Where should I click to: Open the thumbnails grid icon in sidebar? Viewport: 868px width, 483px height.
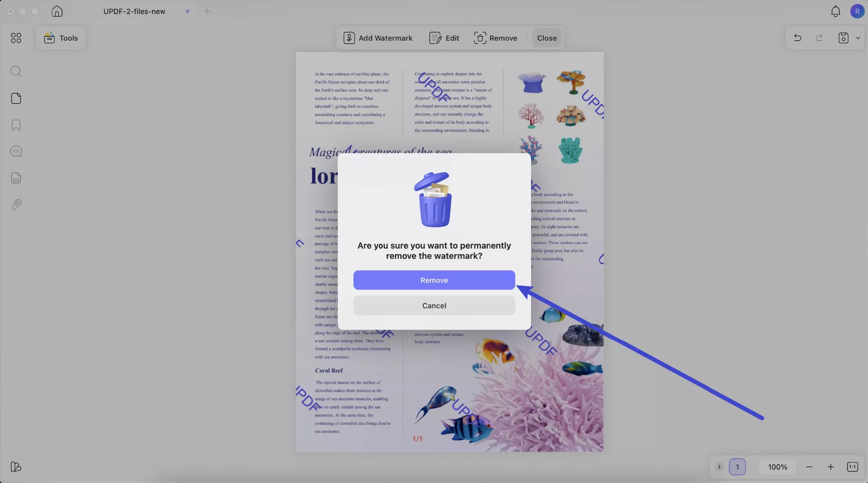tap(16, 38)
